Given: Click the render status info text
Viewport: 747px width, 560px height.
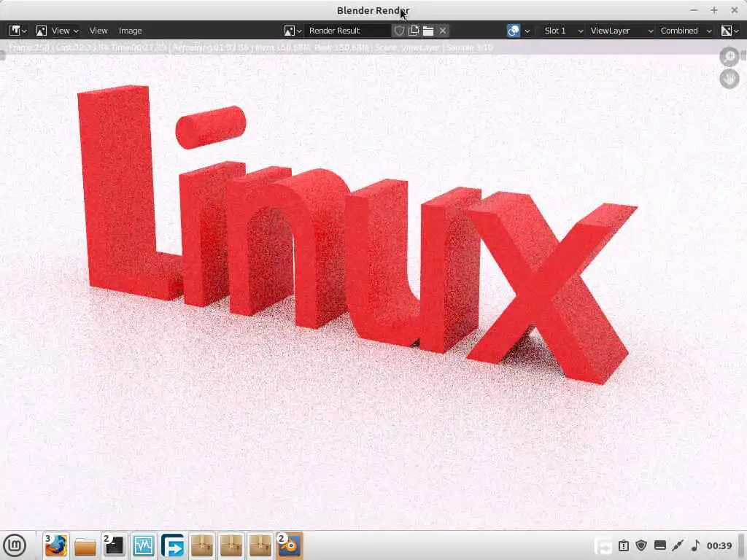Looking at the screenshot, I should tap(251, 47).
